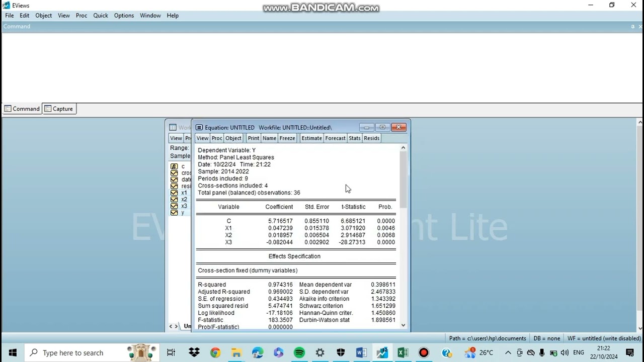Click the Stats button

(355, 138)
